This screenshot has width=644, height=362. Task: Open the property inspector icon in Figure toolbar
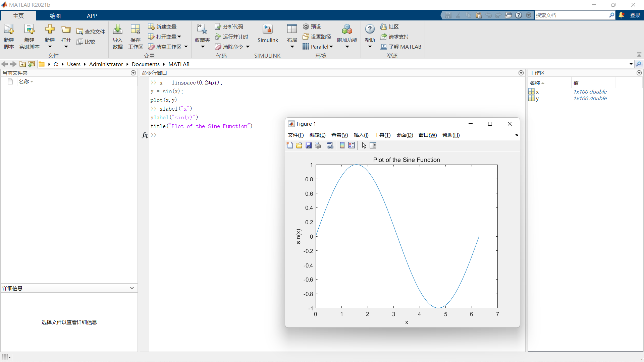pos(373,145)
